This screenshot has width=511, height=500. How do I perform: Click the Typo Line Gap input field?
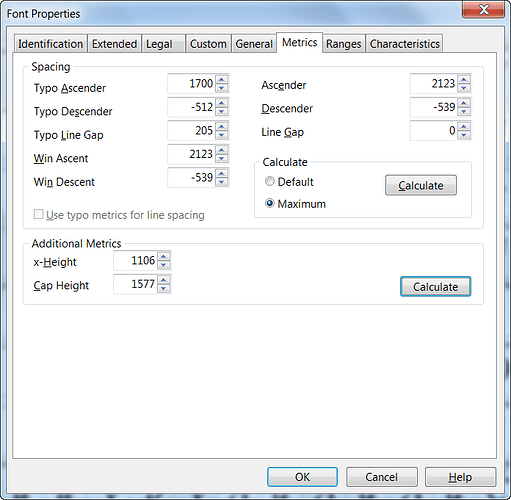coord(192,130)
